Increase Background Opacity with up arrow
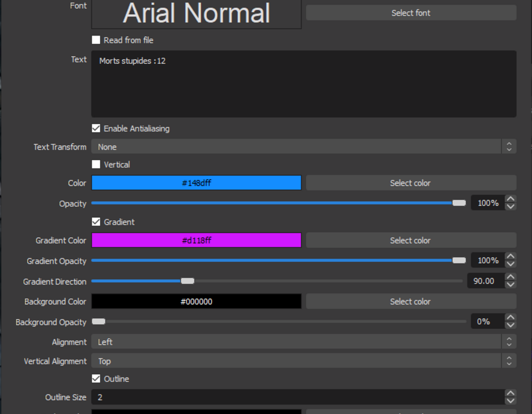Screen dimensions: 532x414 pos(511,318)
